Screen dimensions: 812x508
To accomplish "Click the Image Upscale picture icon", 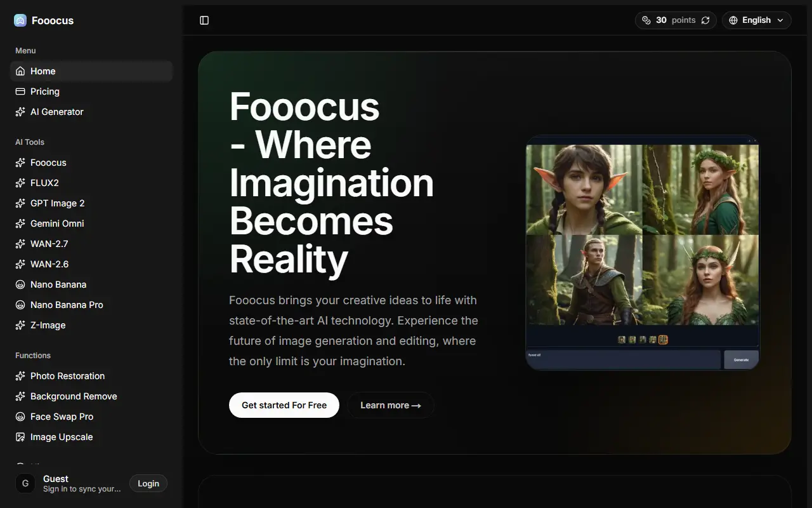I will [x=20, y=437].
